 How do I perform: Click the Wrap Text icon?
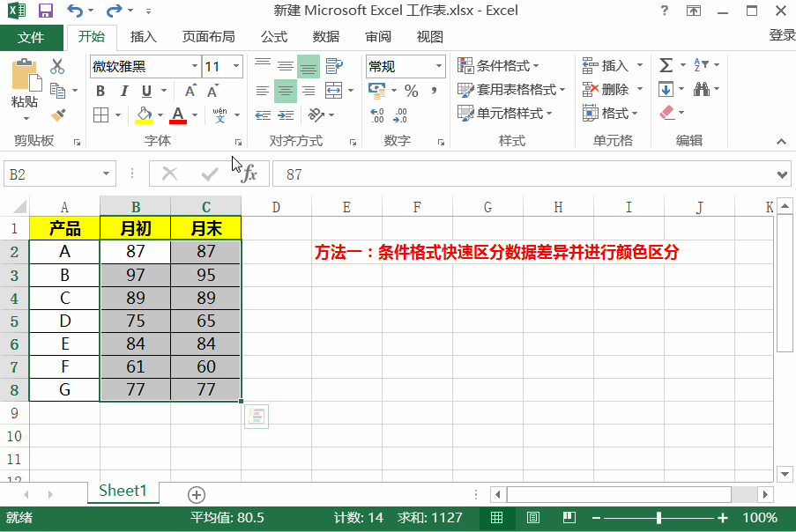(x=334, y=66)
